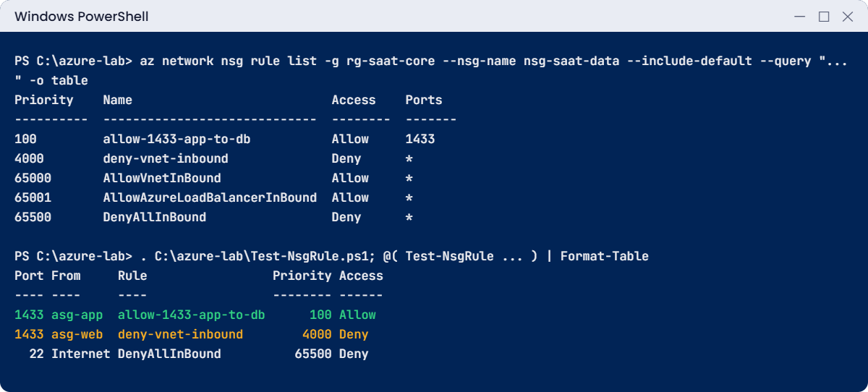Select DenyAllInBound in the NSG rule list
The width and height of the screenshot is (868, 392).
coord(155,217)
